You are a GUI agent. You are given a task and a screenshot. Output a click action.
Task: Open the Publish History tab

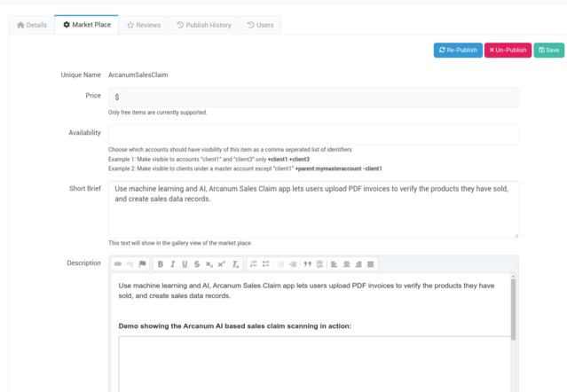click(x=203, y=25)
